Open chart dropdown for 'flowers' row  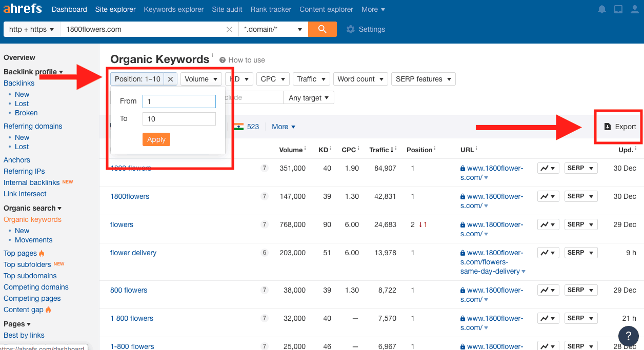(x=548, y=224)
